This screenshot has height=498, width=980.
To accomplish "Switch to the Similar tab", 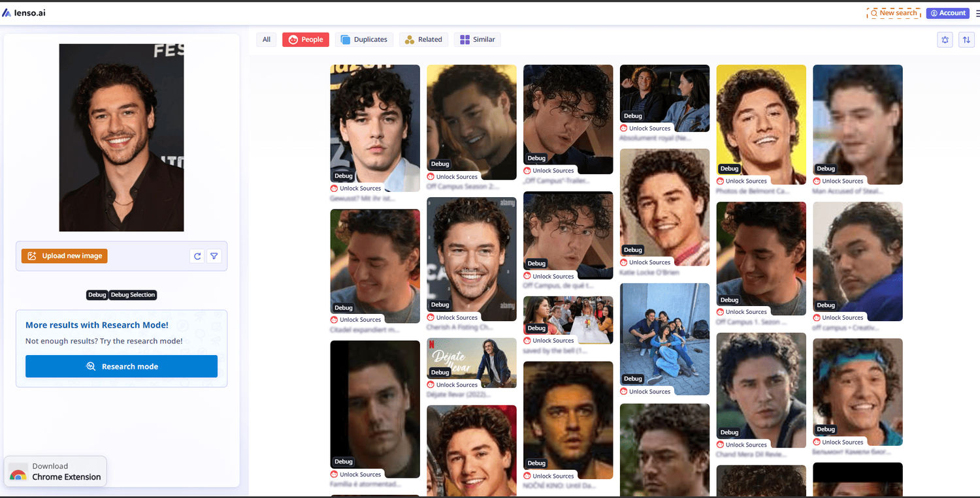I will point(478,40).
